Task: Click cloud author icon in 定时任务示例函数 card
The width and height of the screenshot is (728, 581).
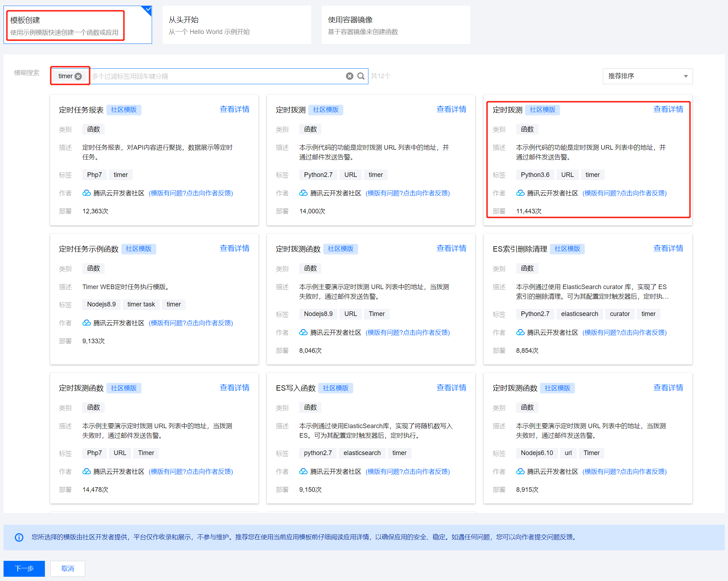Action: 87,323
